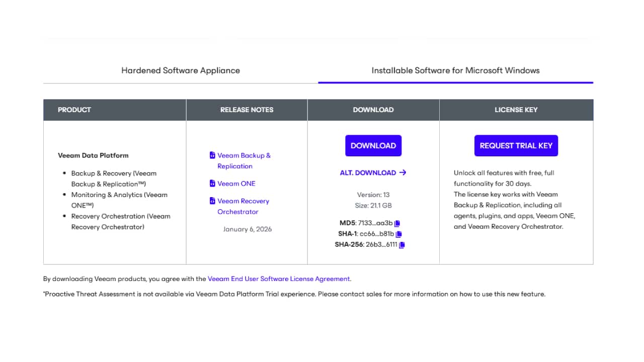The width and height of the screenshot is (644, 362).
Task: Click the document icon beside Veeam Recovery Orchestrator
Action: [x=212, y=201]
